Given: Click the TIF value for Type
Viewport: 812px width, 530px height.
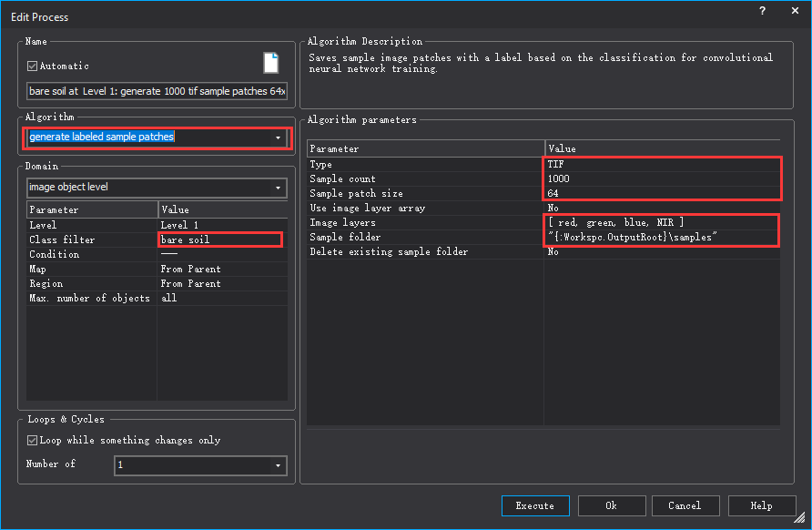Looking at the screenshot, I should 662,164.
